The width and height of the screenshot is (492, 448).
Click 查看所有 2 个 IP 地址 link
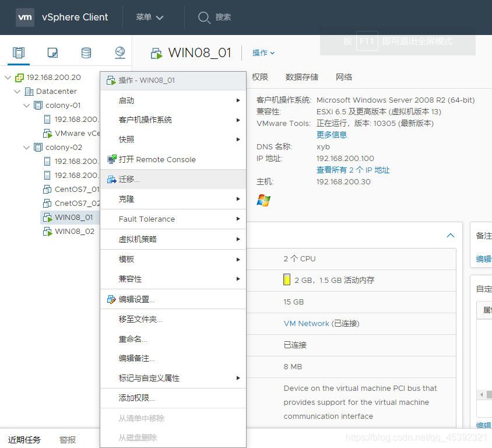click(353, 170)
